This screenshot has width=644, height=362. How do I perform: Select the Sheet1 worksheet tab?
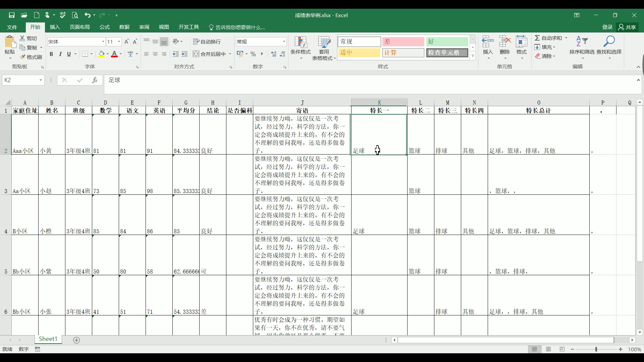pos(48,339)
